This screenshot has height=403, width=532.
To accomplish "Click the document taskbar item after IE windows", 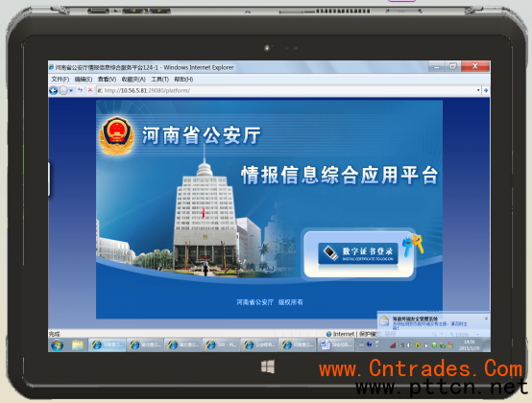I will (335, 345).
